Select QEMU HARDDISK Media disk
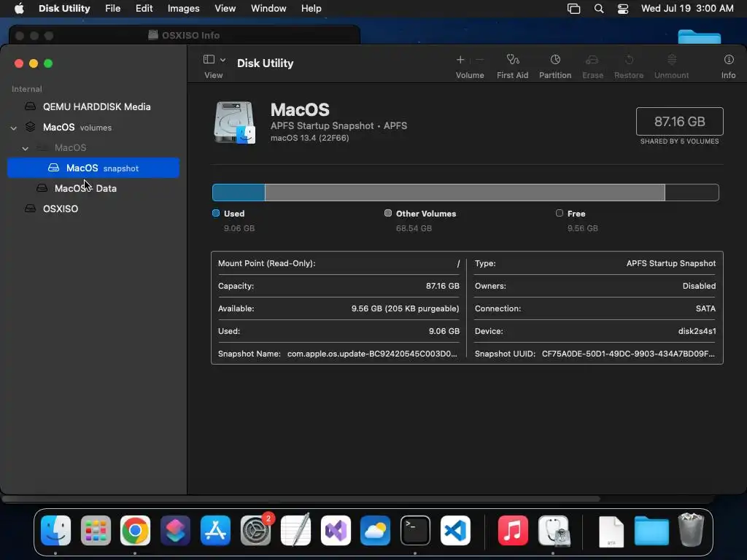This screenshot has height=560, width=747. click(93, 106)
